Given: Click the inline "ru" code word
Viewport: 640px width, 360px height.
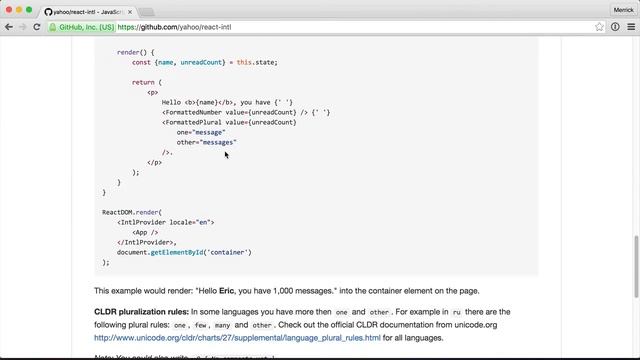Looking at the screenshot, I should 456,312.
